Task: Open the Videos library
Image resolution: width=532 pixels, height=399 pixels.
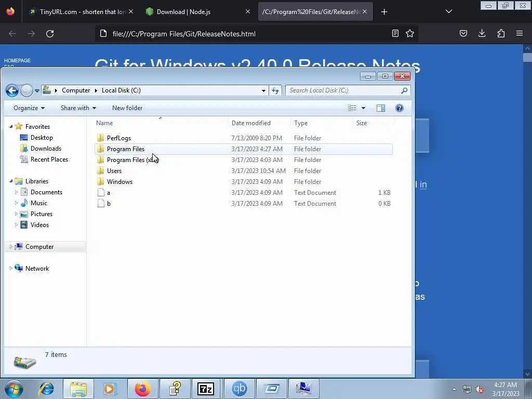Action: pyautogui.click(x=39, y=224)
